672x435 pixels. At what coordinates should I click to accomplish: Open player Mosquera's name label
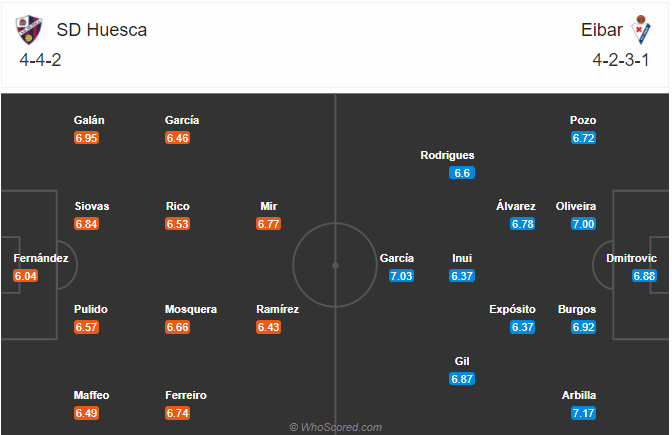[191, 309]
